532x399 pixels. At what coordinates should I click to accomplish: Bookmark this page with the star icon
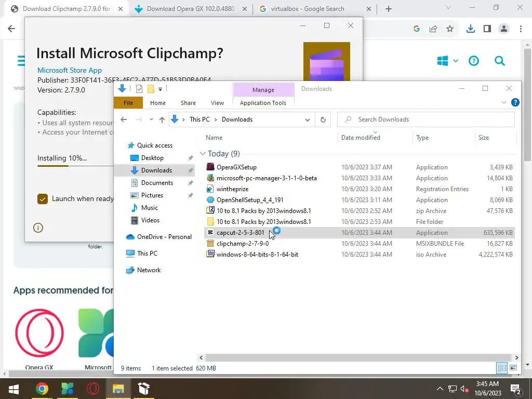[x=450, y=29]
